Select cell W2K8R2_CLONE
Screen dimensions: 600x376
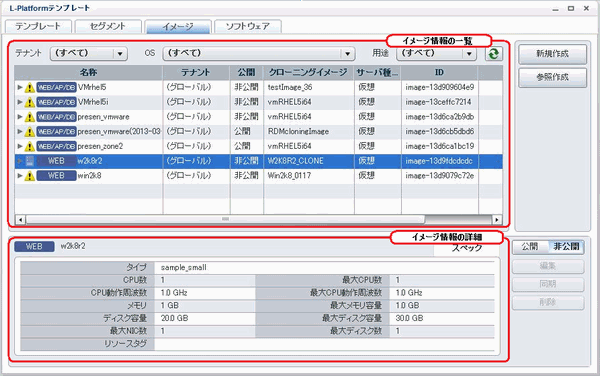[x=295, y=161]
